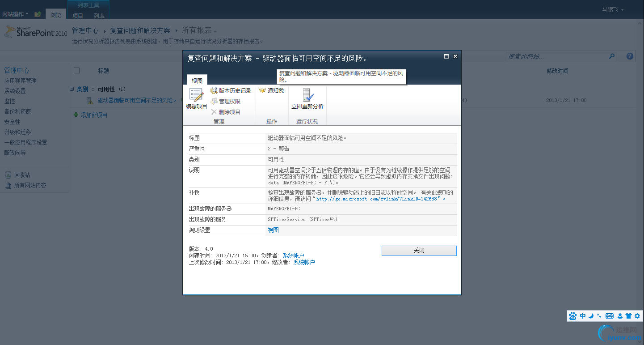The image size is (644, 345).
Task: Click the 2013/1/21 17:00 modified time cell
Action: pos(566,101)
